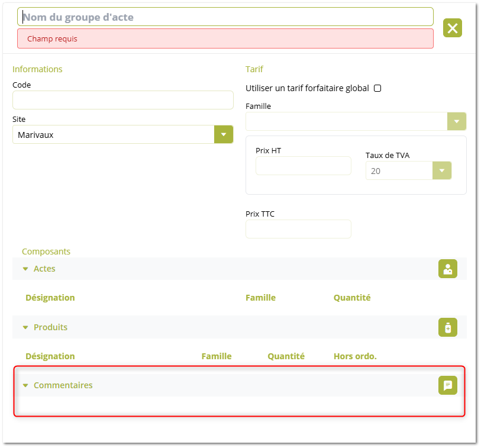Select the Prix TTC input field
481x448 pixels.
[x=298, y=229]
